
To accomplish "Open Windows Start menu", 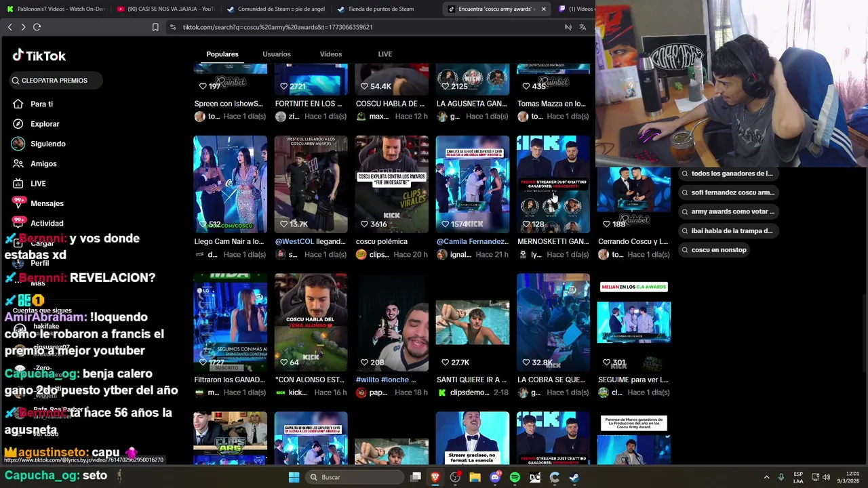I will pos(294,477).
